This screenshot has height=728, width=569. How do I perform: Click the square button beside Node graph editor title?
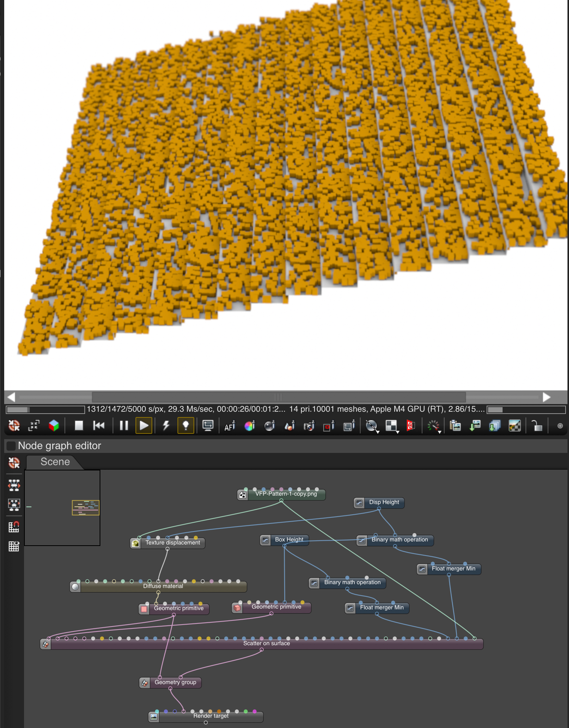11,446
